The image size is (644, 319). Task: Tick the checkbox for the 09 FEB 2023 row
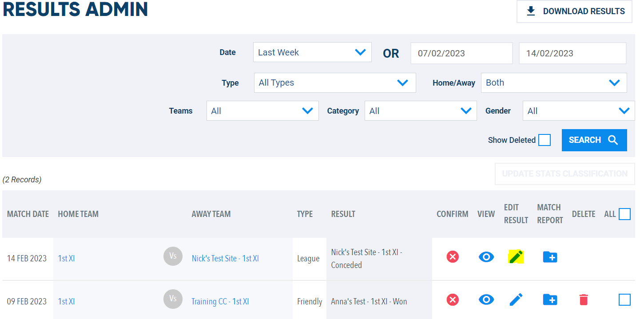tap(625, 299)
